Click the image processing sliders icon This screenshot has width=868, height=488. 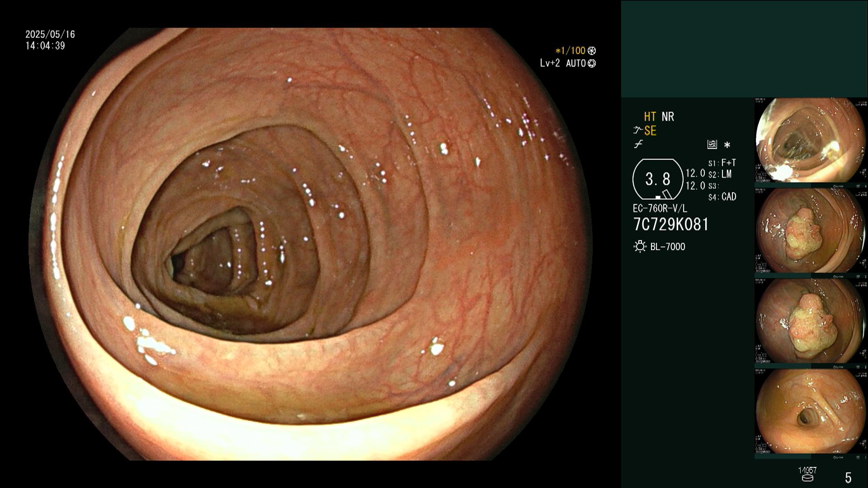click(x=712, y=145)
